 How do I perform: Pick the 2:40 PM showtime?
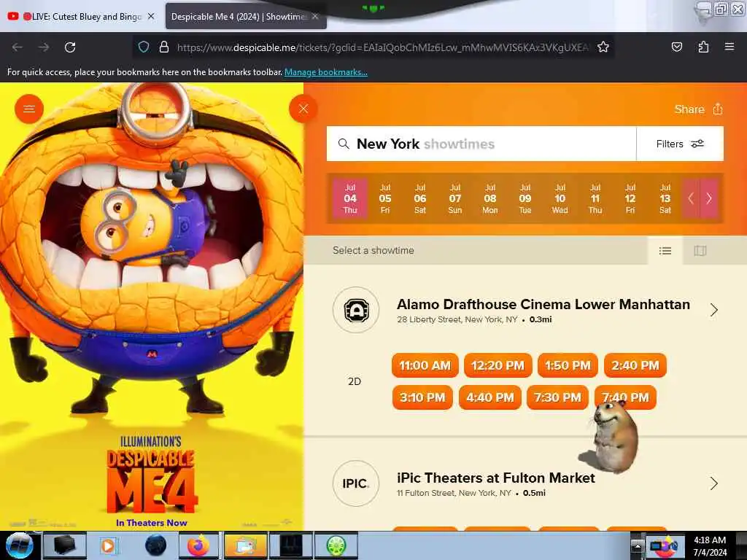point(635,365)
